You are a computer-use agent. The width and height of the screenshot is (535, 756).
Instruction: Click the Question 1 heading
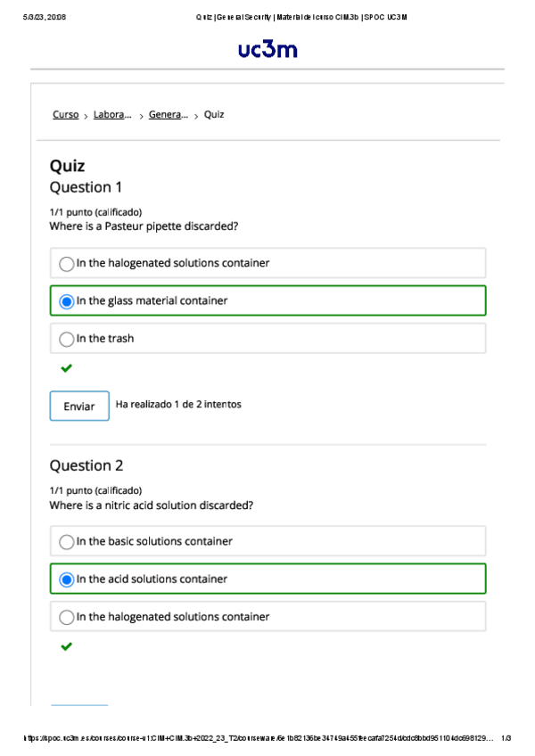click(86, 187)
